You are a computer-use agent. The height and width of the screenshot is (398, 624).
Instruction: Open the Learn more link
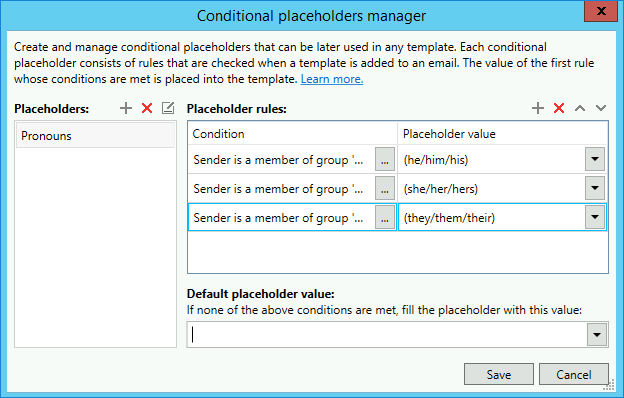click(332, 79)
